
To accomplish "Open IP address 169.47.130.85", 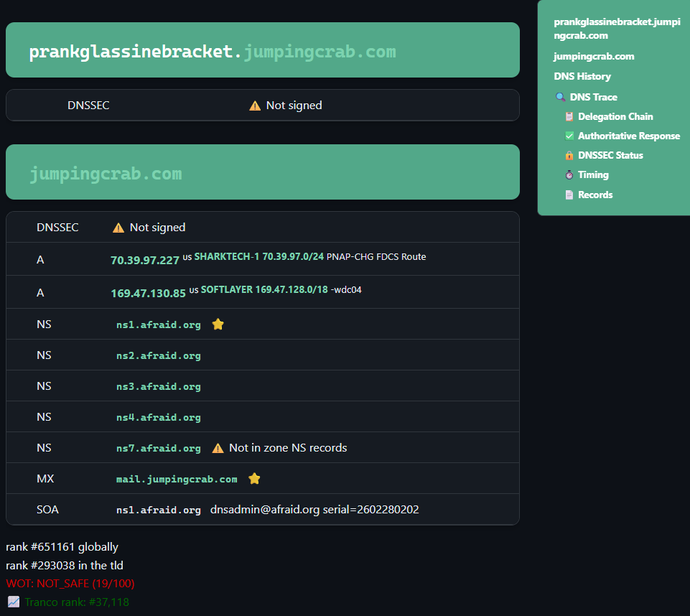I will 148,293.
